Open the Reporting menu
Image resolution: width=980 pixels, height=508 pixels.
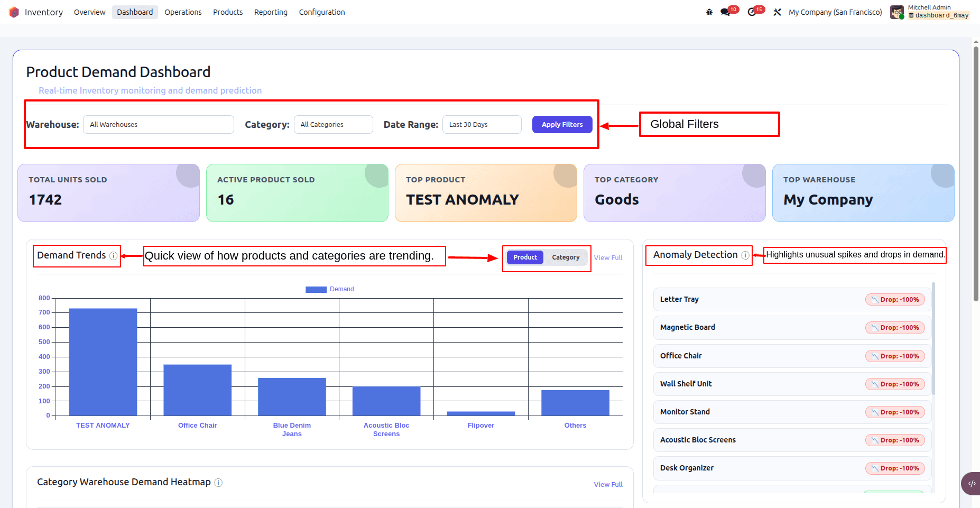[271, 12]
